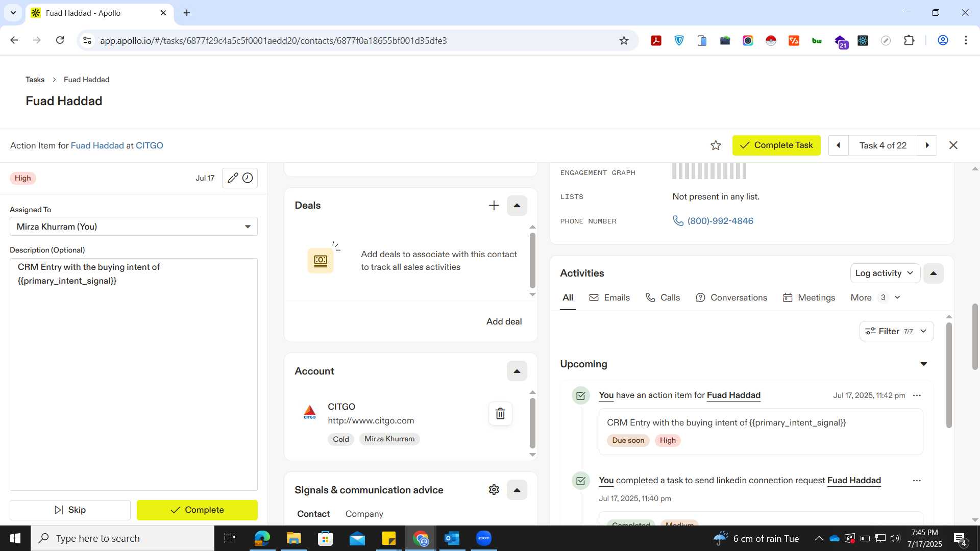Viewport: 980px width, 551px height.
Task: Open CITGO company link in header
Action: 150,145
